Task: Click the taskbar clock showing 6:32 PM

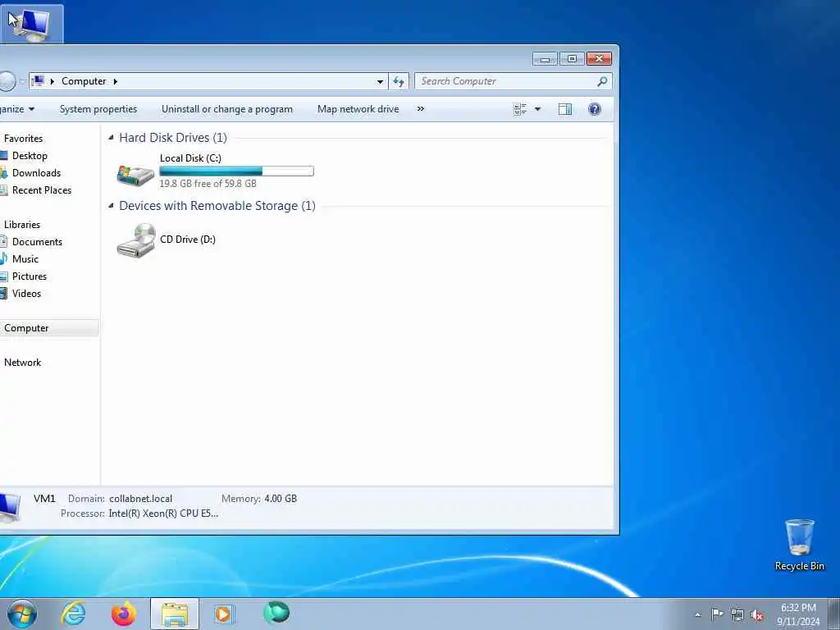Action: (798, 614)
